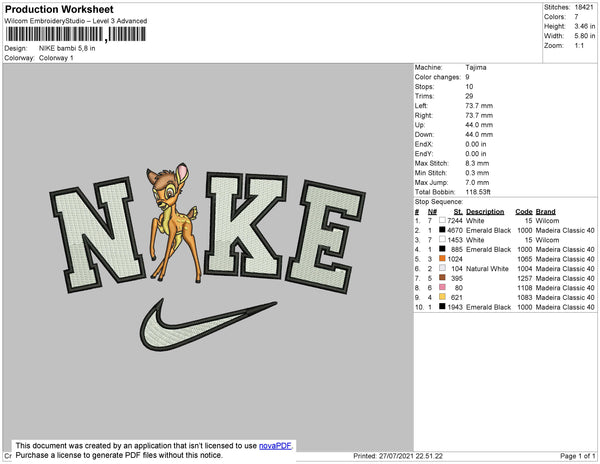The height and width of the screenshot is (464, 600).
Task: Click the 'Description' column header
Action: [485, 212]
